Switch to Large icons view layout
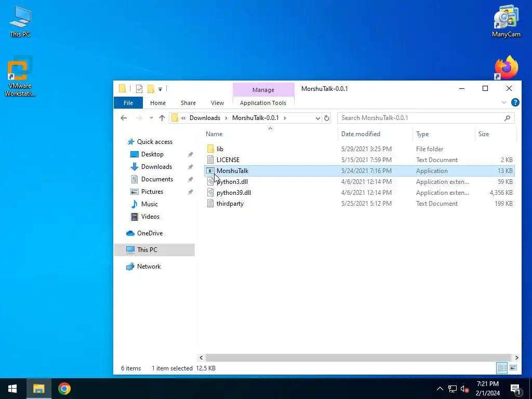 (513, 368)
